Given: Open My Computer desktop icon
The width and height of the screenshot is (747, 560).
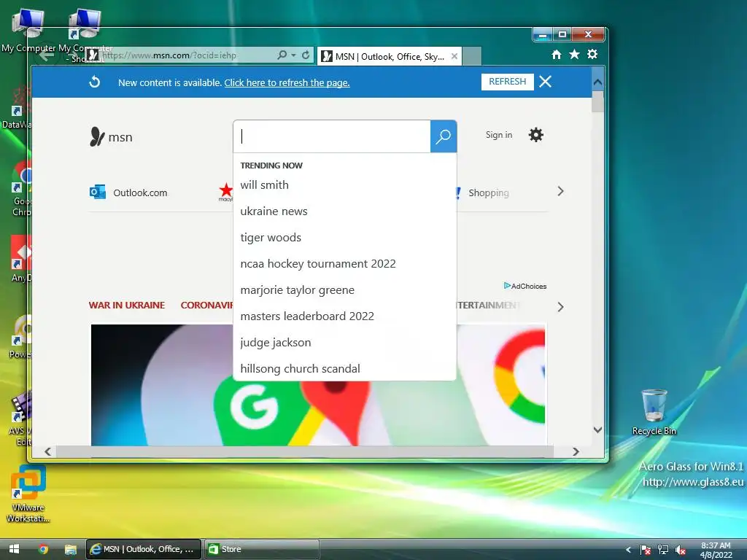Looking at the screenshot, I should (28, 29).
